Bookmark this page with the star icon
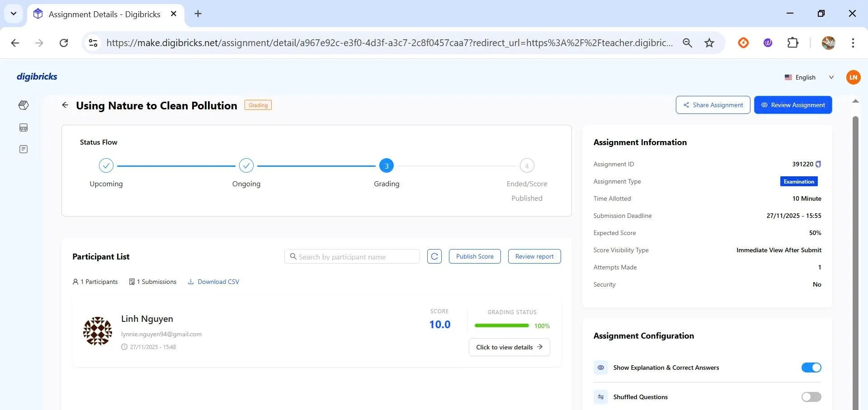 pyautogui.click(x=709, y=43)
